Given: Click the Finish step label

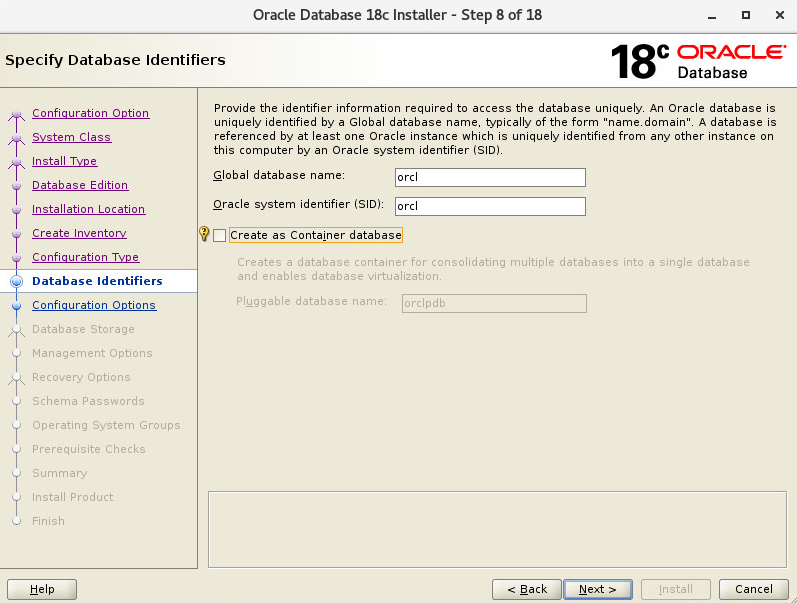Looking at the screenshot, I should (48, 521).
